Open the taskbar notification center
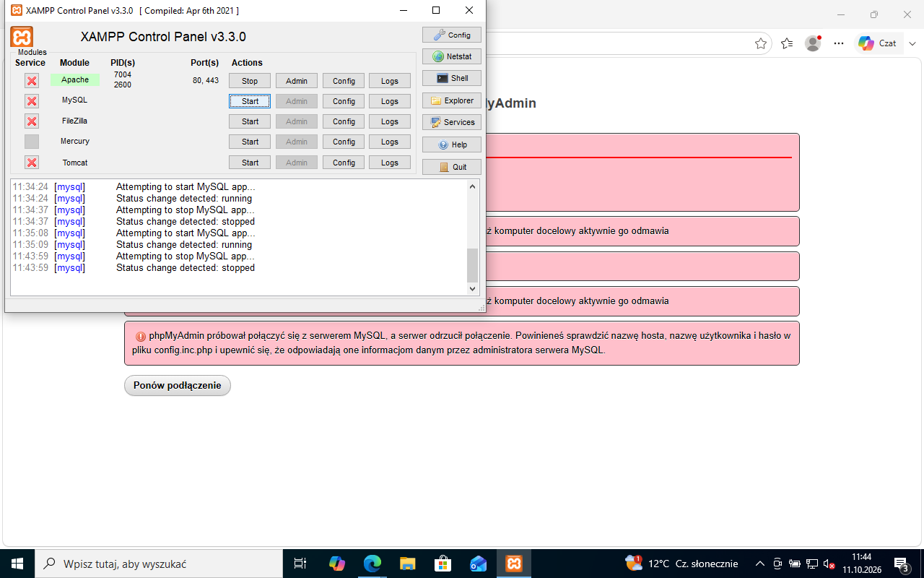The height and width of the screenshot is (578, 924). coord(902,564)
